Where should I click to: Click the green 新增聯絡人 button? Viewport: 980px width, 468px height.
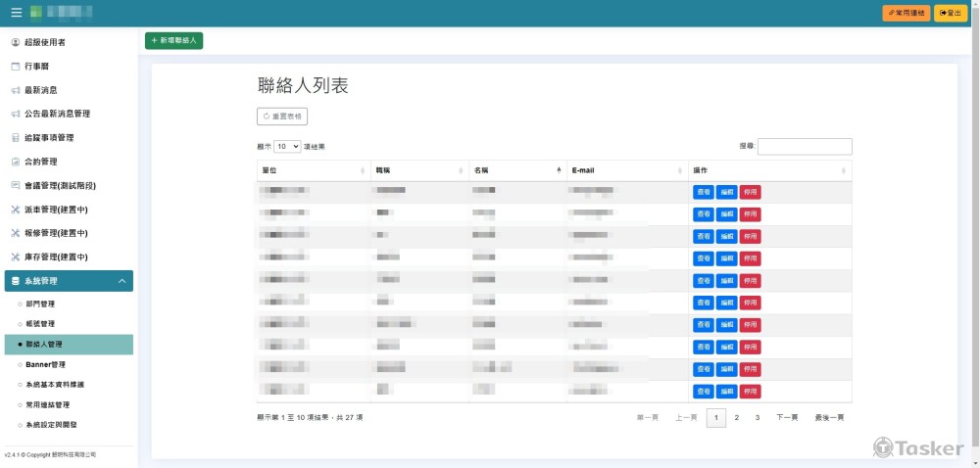tap(174, 41)
